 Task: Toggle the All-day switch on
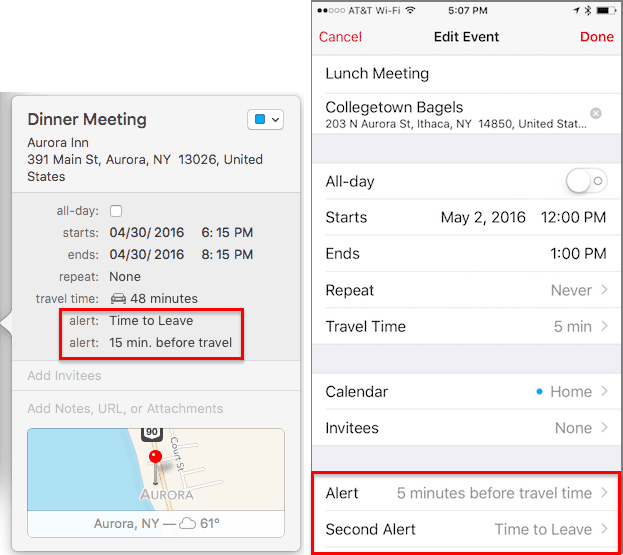(585, 181)
